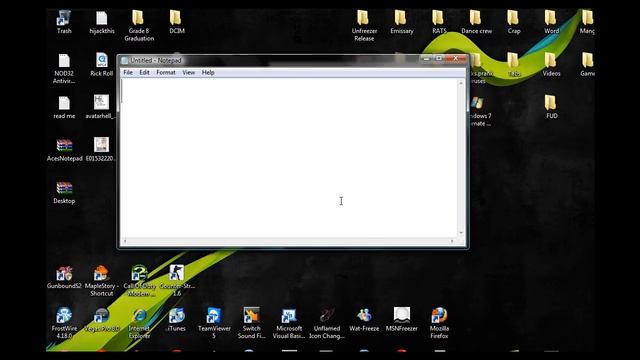
Task: Click Notepad horizontal scrollbar right arrow
Action: tap(452, 241)
